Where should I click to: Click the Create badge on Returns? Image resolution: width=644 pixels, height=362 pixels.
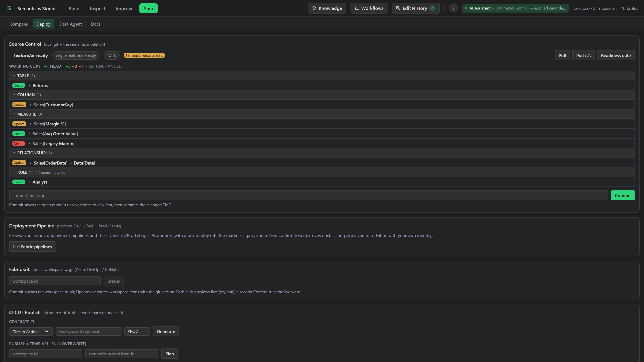[x=18, y=85]
